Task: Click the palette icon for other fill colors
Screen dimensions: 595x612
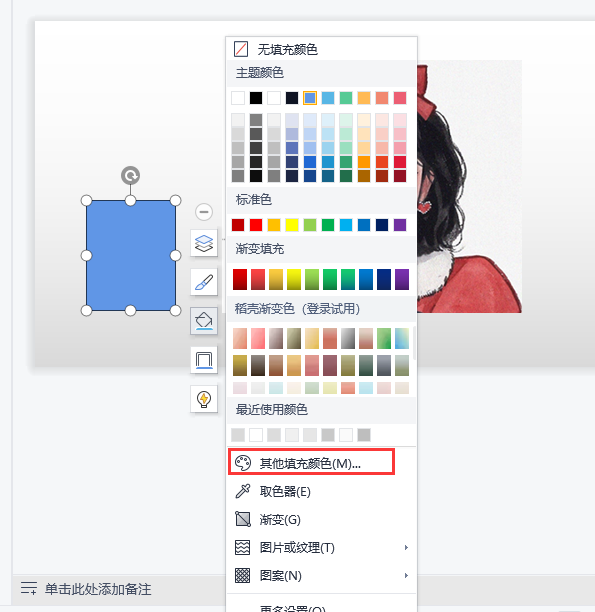Action: point(243,463)
